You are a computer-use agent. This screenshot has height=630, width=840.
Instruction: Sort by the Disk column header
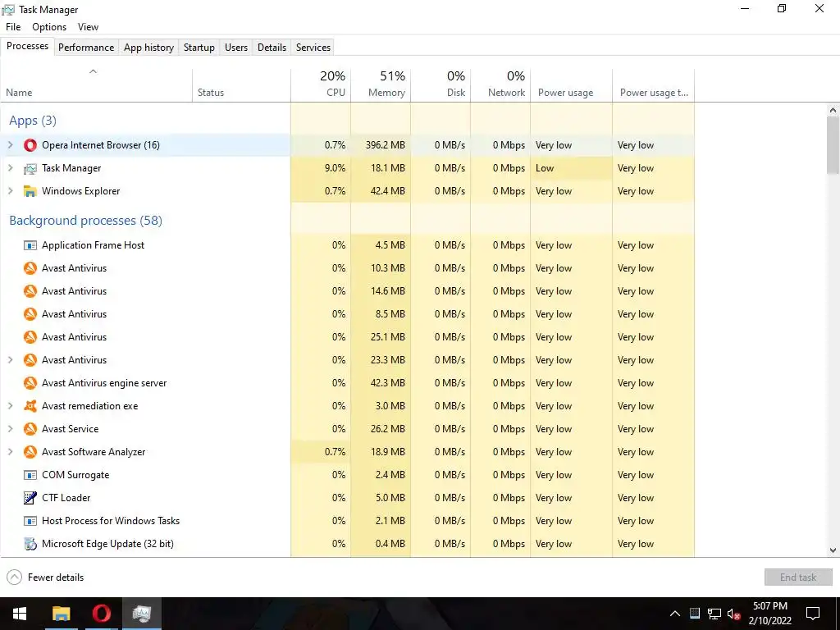(441, 84)
